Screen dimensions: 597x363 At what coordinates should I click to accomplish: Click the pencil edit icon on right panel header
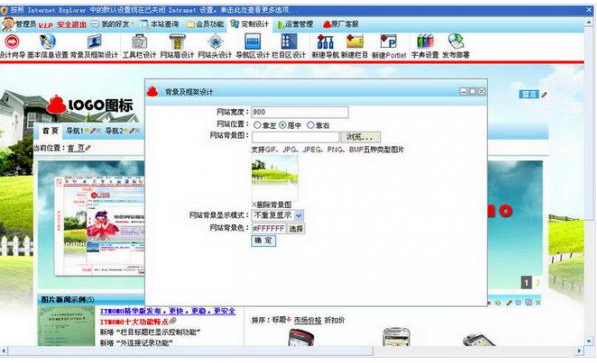click(509, 302)
